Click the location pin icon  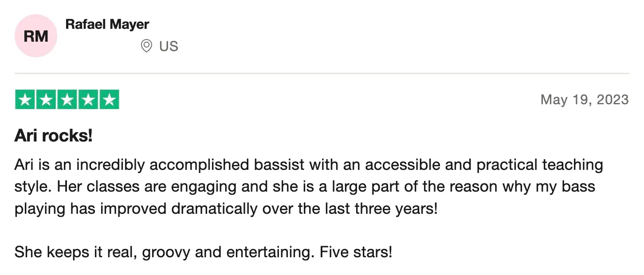(x=146, y=46)
